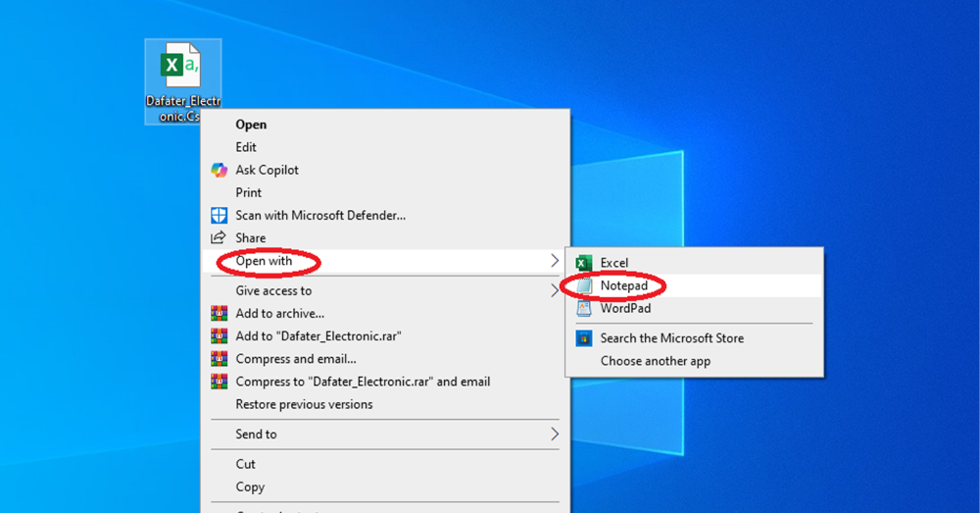Select the Dafater_Electronic.Csv desktop file icon

[181, 81]
